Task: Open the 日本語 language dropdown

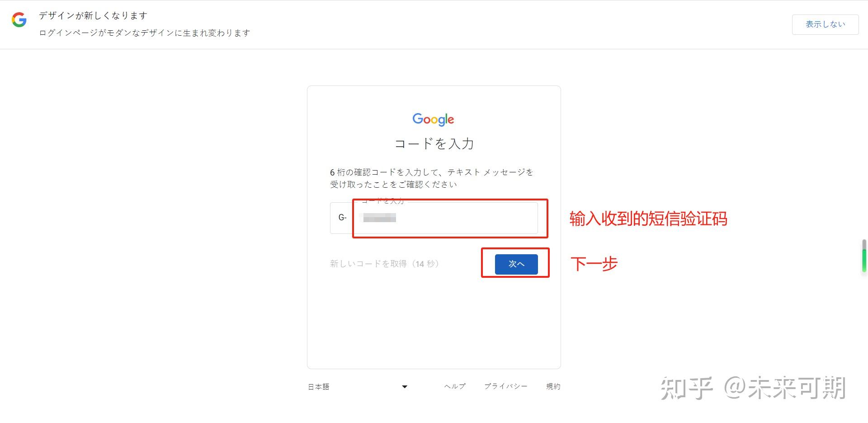Action: [x=358, y=387]
